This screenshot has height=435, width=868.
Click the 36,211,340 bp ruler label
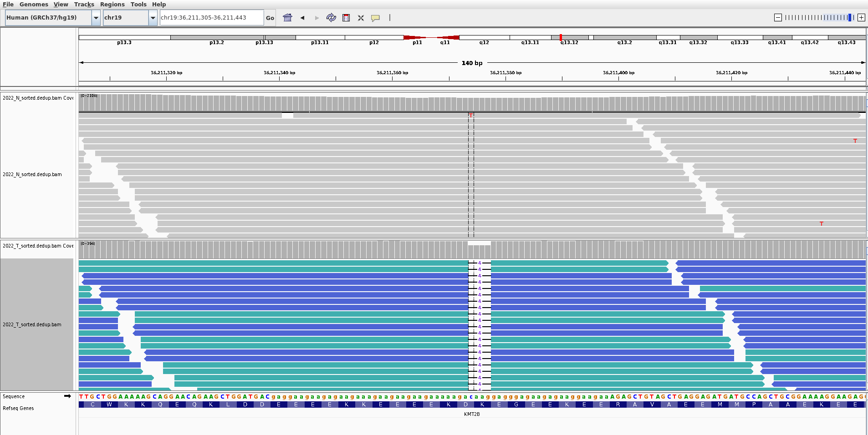(279, 72)
